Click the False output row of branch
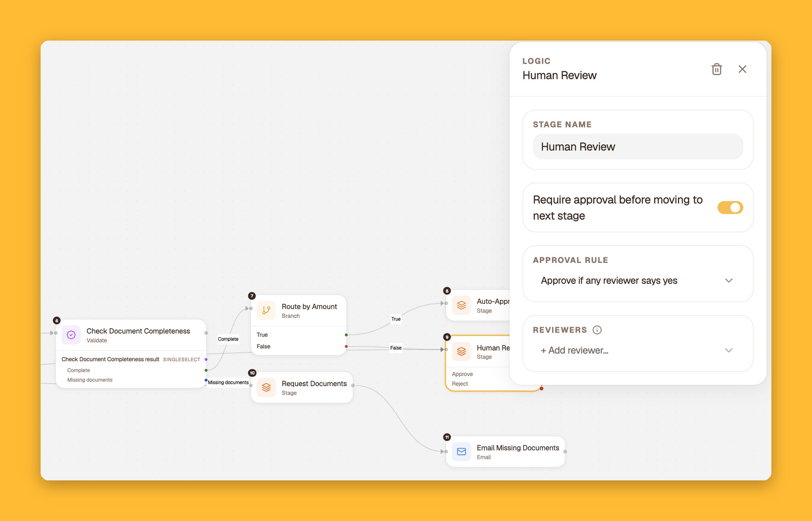This screenshot has width=812, height=521. pos(299,346)
